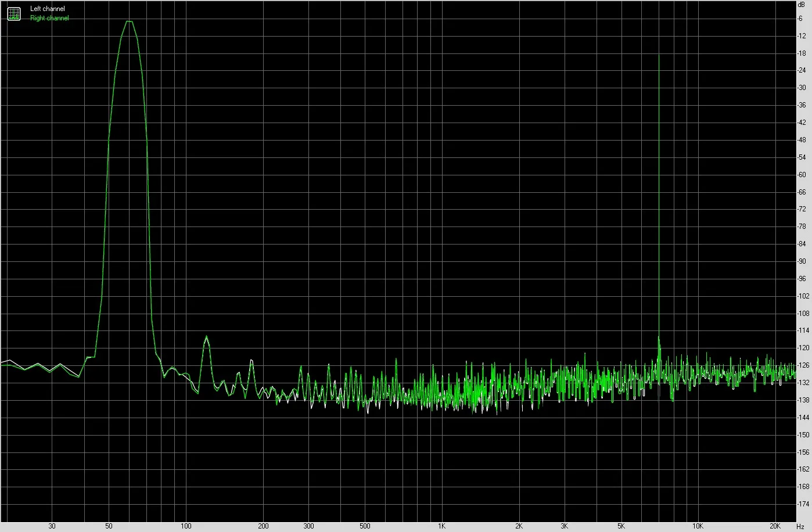Click the 50 frequency axis label
The height and width of the screenshot is (532, 812).
(109, 526)
